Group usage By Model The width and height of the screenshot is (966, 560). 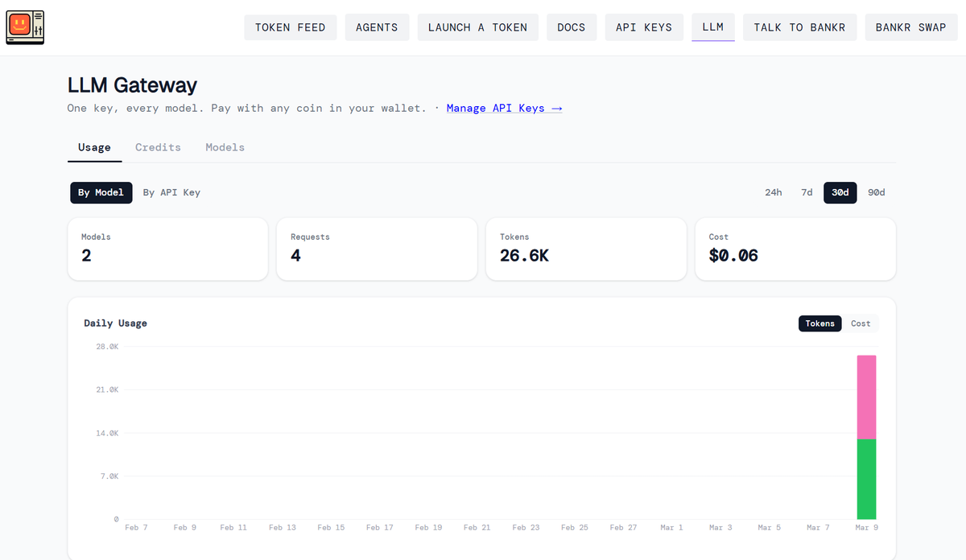(x=101, y=192)
